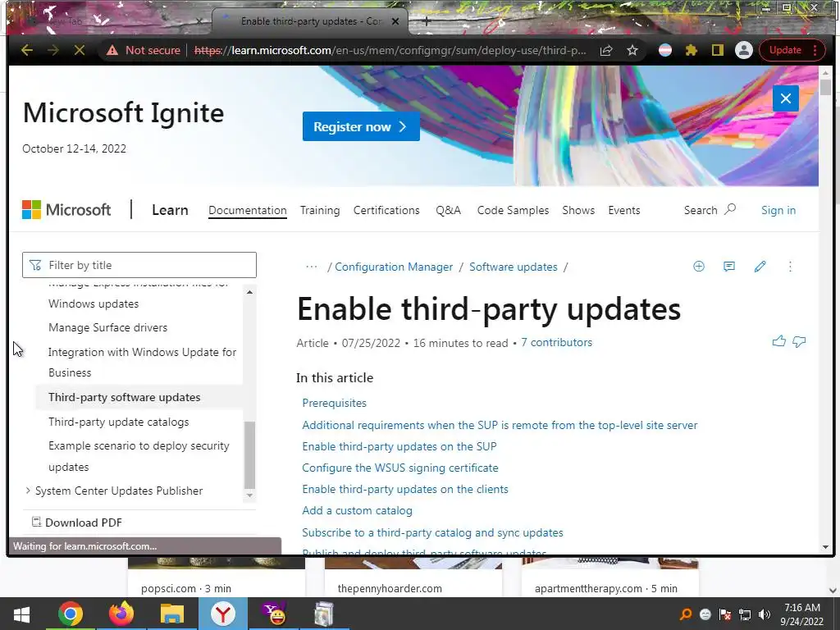Open site Search with magnifier
840x630 pixels.
point(710,210)
